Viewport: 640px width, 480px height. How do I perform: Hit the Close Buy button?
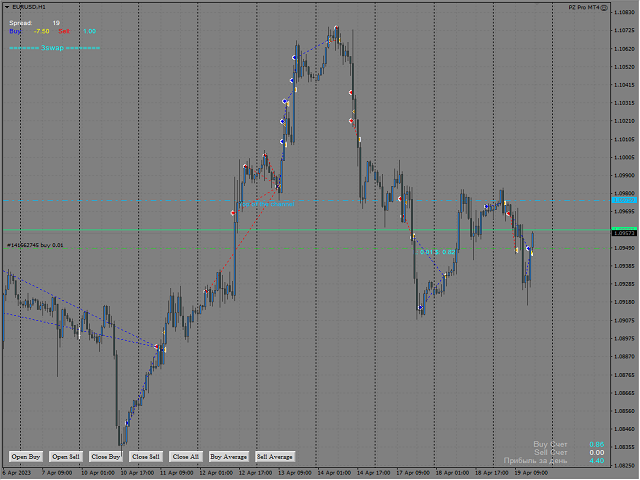[x=106, y=457]
